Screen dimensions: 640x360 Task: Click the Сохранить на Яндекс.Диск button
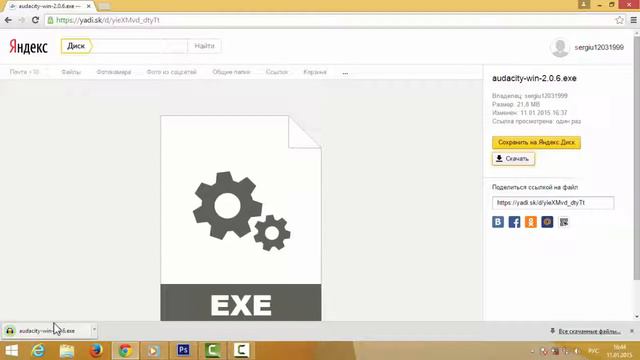click(x=536, y=142)
